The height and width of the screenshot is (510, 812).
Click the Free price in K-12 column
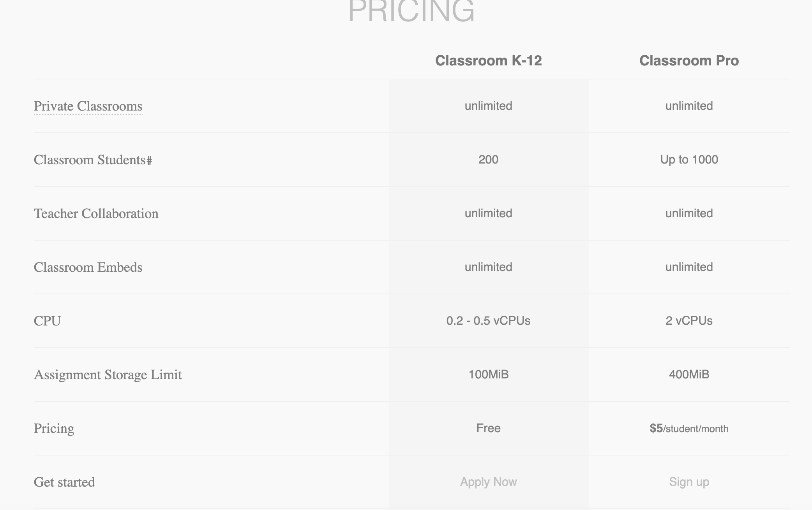coord(488,428)
